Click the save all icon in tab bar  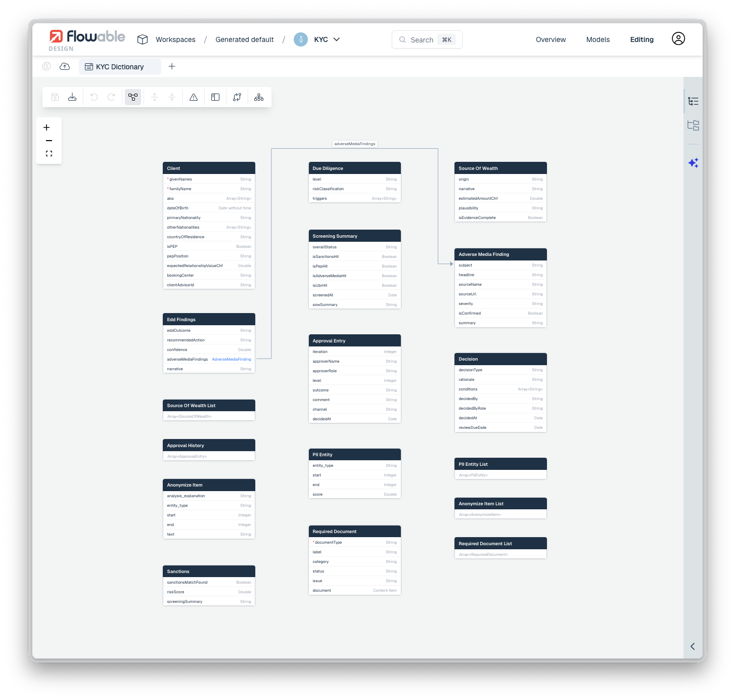47,66
